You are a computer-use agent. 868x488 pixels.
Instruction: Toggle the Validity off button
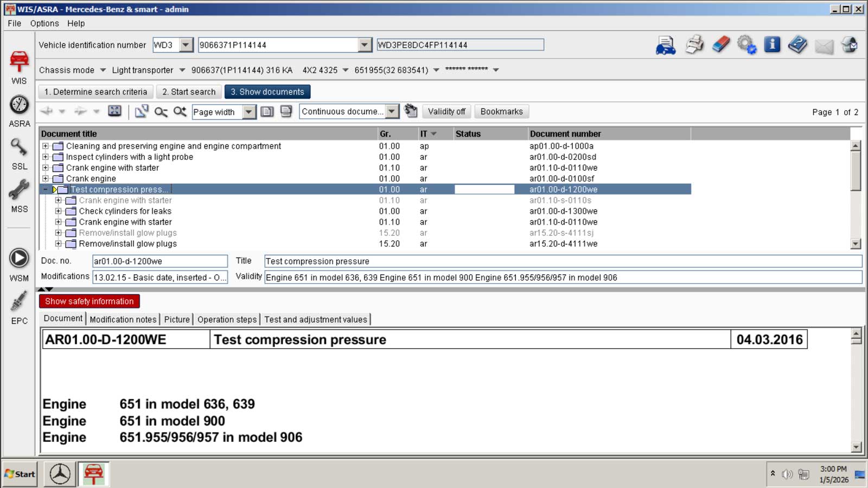click(446, 112)
